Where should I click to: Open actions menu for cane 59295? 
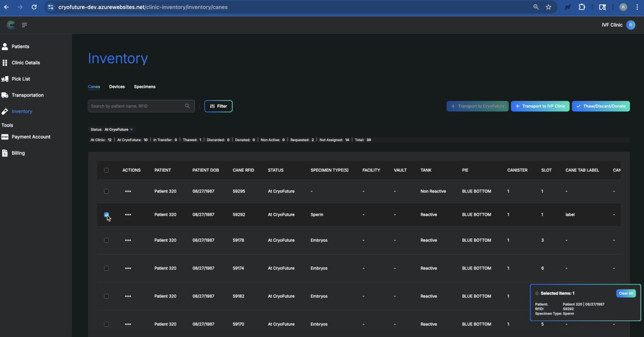coord(128,191)
